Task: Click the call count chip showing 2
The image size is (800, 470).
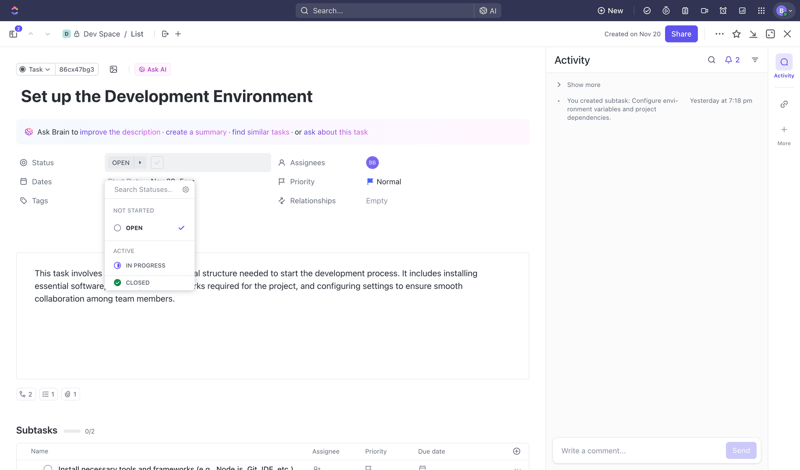Action: [x=26, y=394]
